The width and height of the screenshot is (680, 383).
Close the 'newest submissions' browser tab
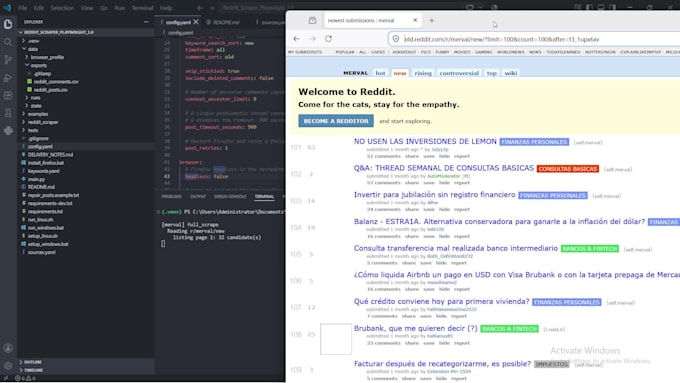point(415,20)
